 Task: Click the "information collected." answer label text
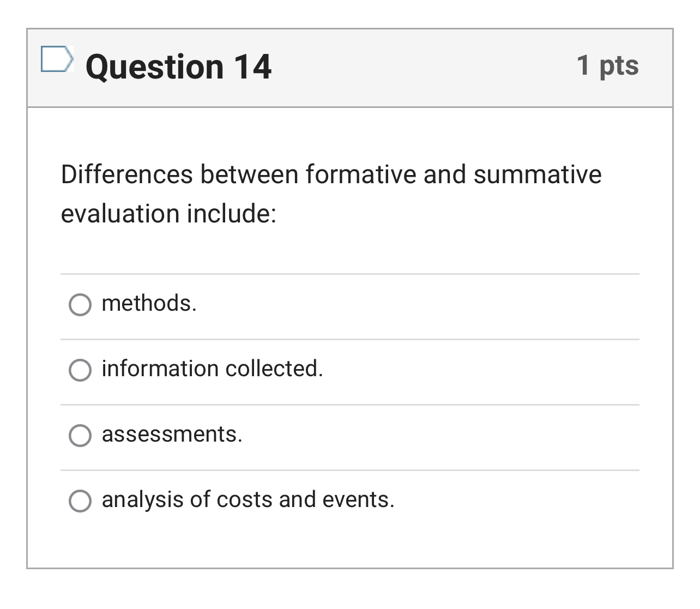pyautogui.click(x=212, y=370)
